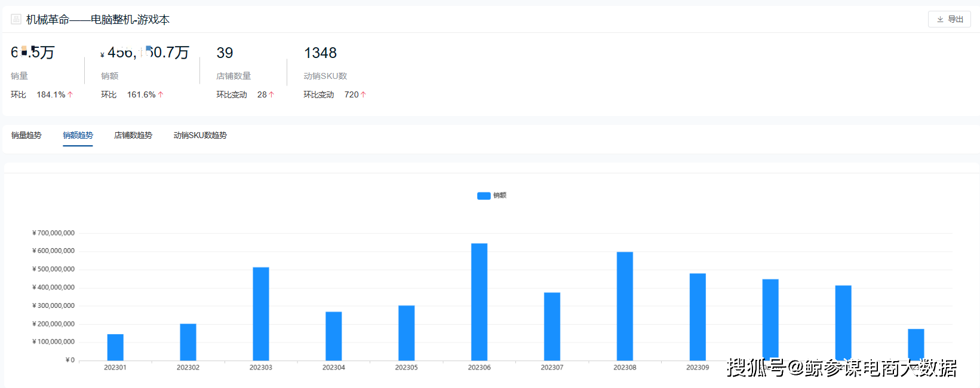Click the x-axis label 202303
This screenshot has width=980, height=388.
click(x=261, y=368)
